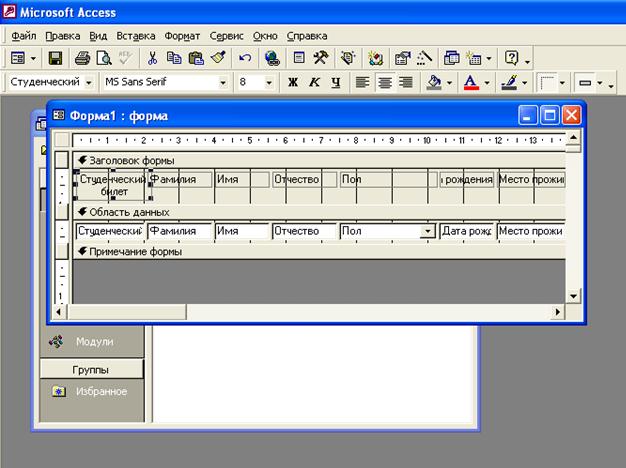This screenshot has height=468, width=626.
Task: Open Print Preview from the toolbar
Action: [x=104, y=58]
